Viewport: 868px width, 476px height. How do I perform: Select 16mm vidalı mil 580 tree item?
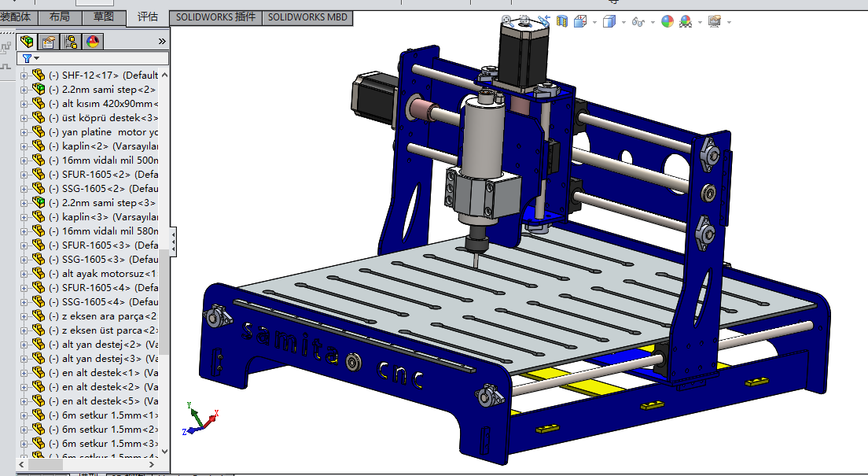[x=103, y=231]
